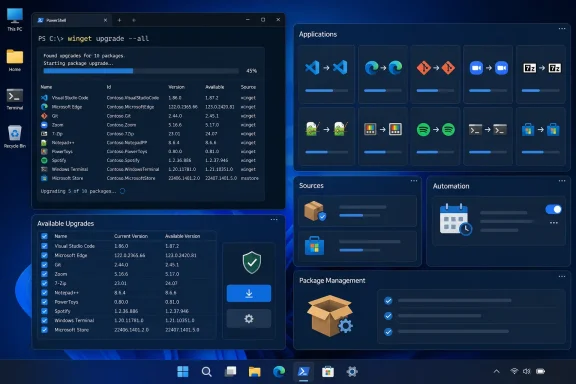The height and width of the screenshot is (384, 576).
Task: Open This PC desktop icon
Action: point(15,19)
